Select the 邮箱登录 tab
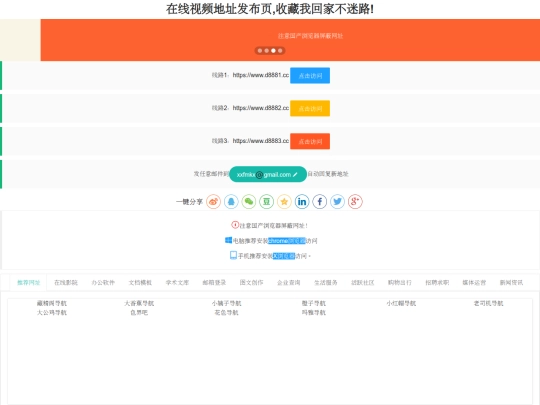Screen dimensions: 540x405 pos(214,283)
